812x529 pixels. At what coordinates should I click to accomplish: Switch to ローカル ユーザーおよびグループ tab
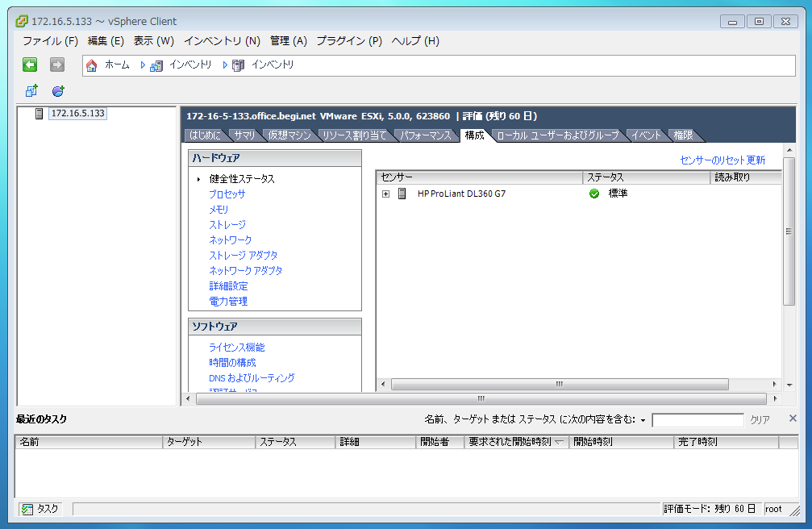[x=558, y=135]
